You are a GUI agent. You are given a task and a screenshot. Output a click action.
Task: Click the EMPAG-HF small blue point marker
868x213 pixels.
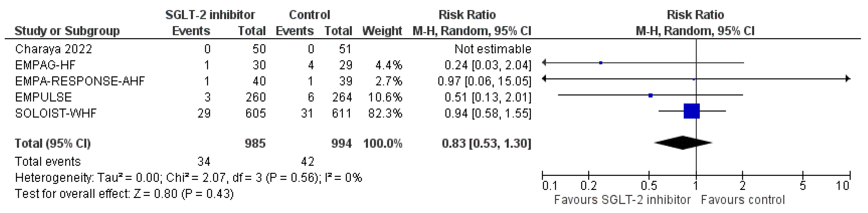[x=600, y=63]
